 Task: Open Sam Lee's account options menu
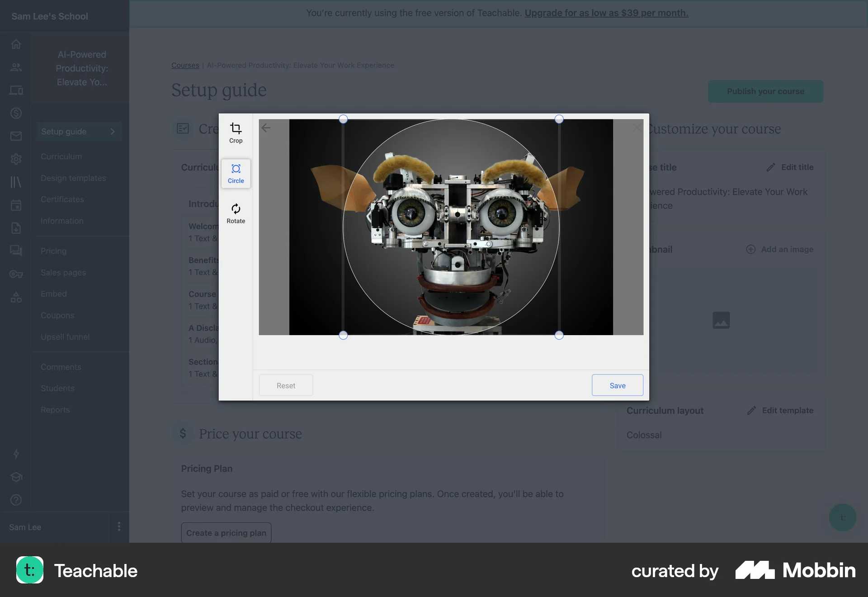[119, 527]
